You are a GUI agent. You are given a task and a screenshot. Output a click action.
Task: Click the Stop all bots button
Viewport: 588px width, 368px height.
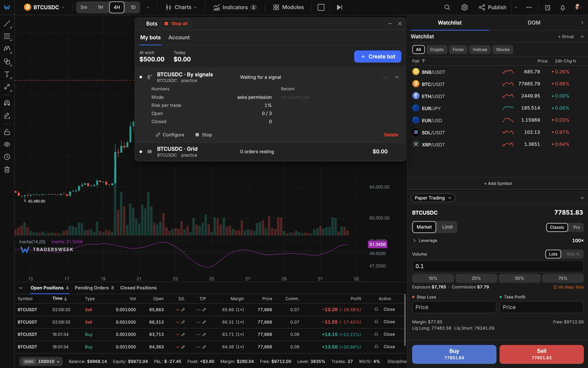point(176,24)
